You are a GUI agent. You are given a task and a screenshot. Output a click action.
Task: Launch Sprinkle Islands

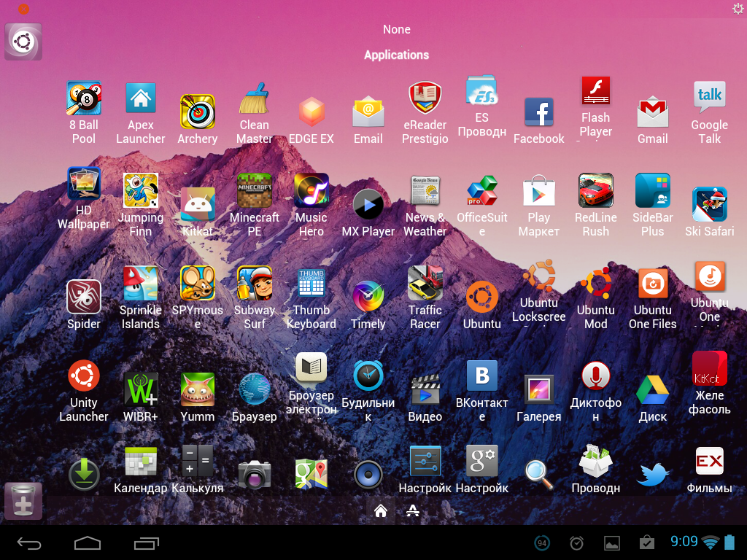(x=141, y=284)
